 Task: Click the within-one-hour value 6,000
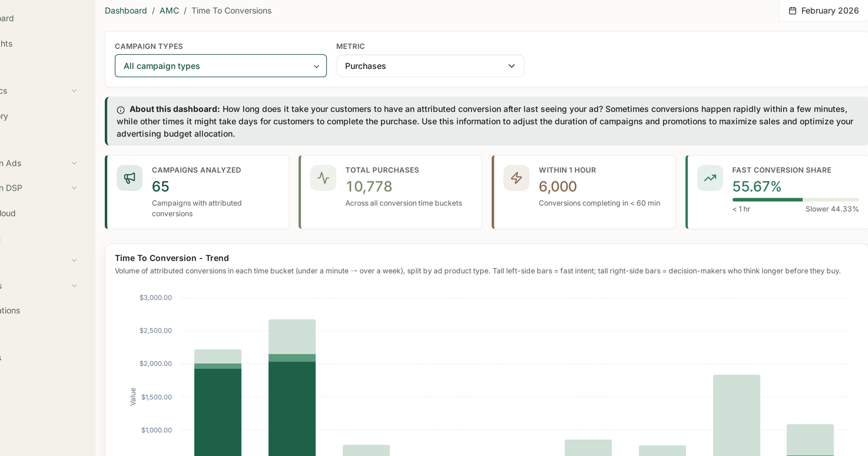point(558,186)
